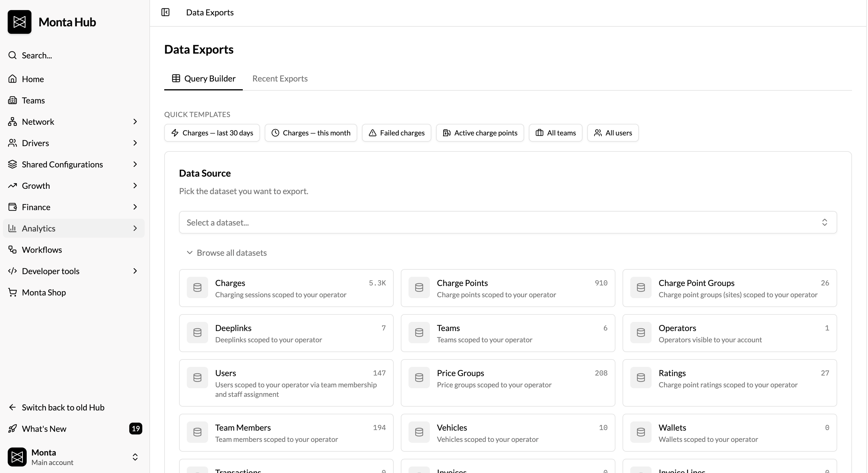The width and height of the screenshot is (868, 473).
Task: Click the Monta Shop cart icon
Action: pos(12,293)
